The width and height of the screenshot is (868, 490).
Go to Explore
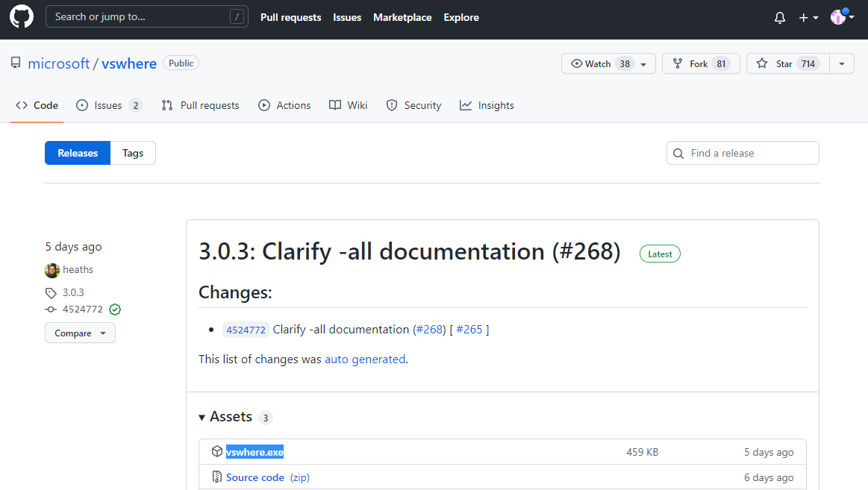(x=461, y=17)
